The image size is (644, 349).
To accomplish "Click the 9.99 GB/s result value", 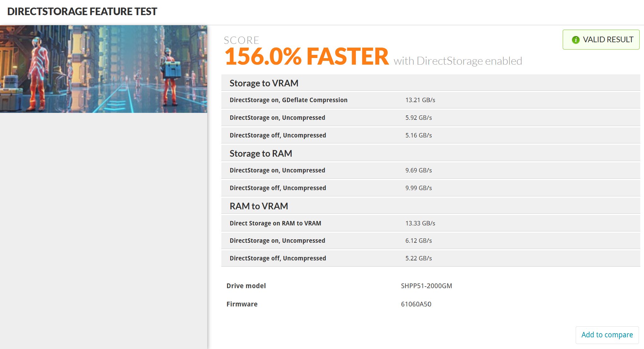I will (x=419, y=188).
